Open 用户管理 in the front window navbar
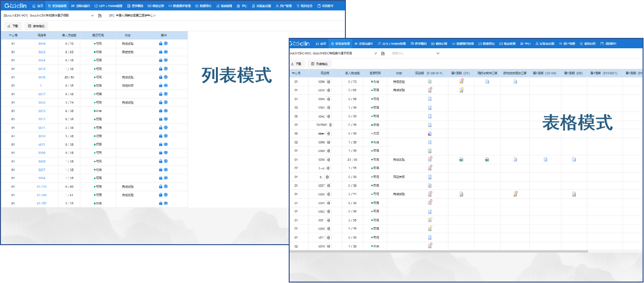The width and height of the screenshot is (644, 283). point(567,44)
